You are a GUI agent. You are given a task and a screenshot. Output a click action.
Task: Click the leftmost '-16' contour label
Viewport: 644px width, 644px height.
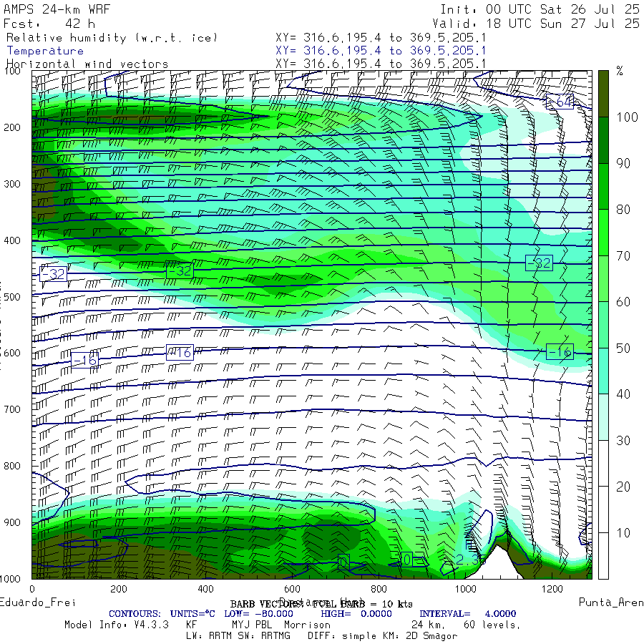coord(84,360)
